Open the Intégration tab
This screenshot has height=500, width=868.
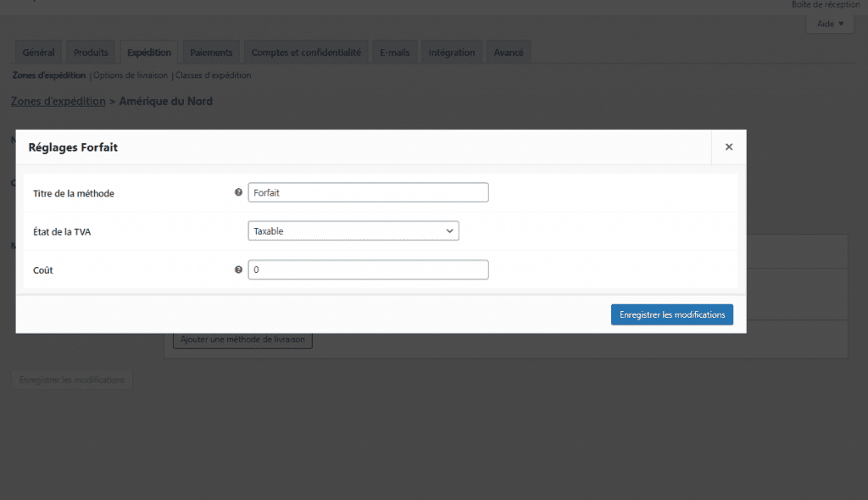pyautogui.click(x=452, y=52)
